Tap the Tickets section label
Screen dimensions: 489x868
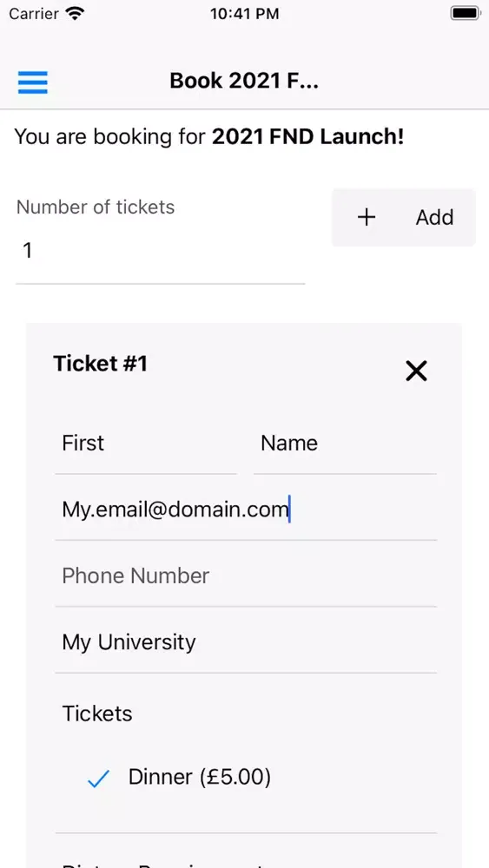coord(97,714)
